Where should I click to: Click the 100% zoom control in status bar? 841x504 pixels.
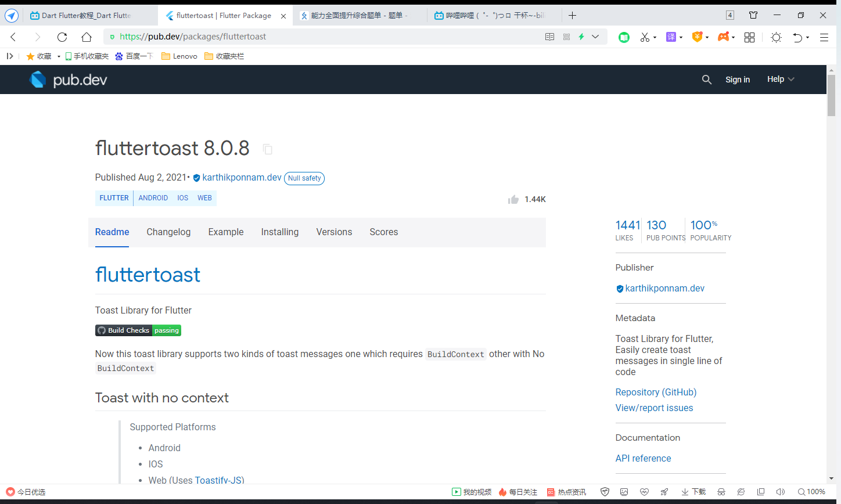click(811, 492)
